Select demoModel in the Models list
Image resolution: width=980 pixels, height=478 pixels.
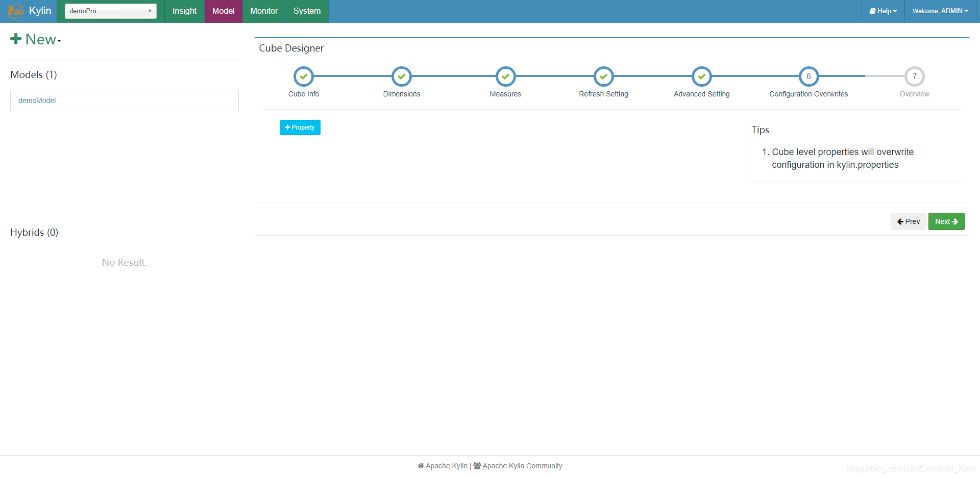[x=125, y=100]
